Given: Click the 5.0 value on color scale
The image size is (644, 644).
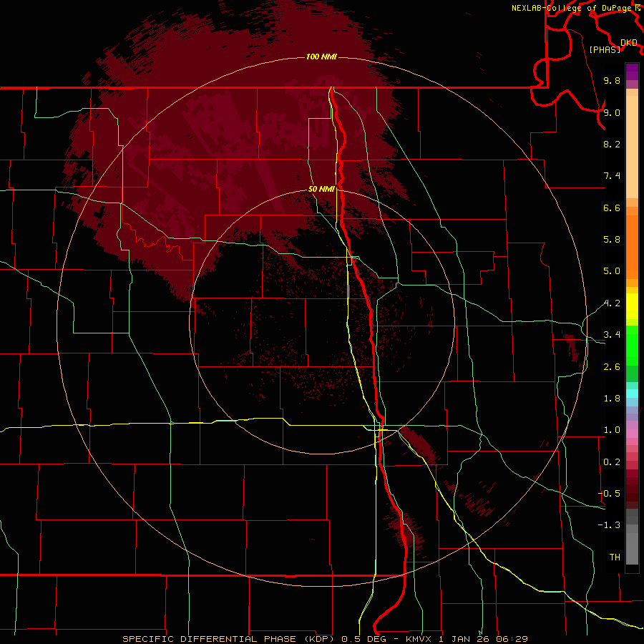Looking at the screenshot, I should click(x=612, y=271).
